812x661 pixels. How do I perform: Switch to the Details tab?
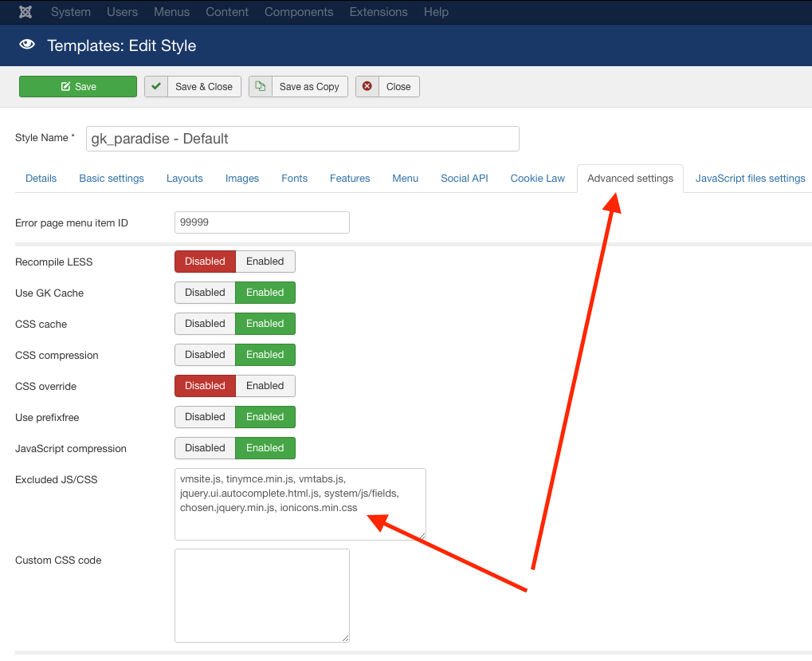(41, 178)
